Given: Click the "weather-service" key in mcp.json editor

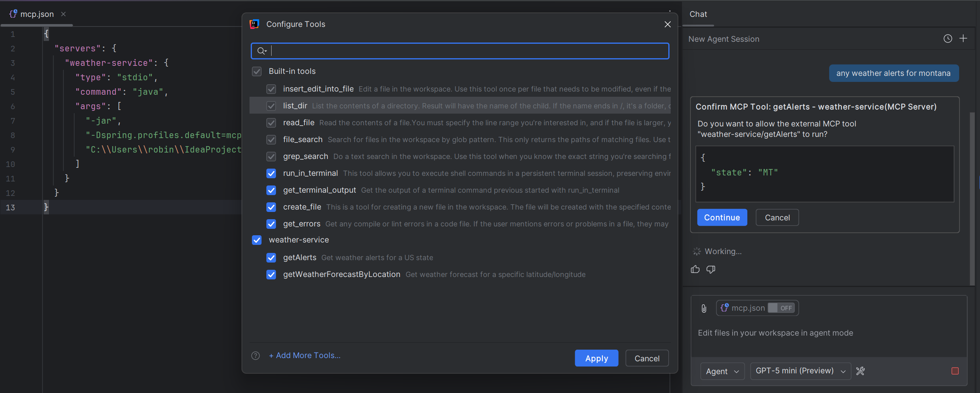Looking at the screenshot, I should tap(109, 63).
